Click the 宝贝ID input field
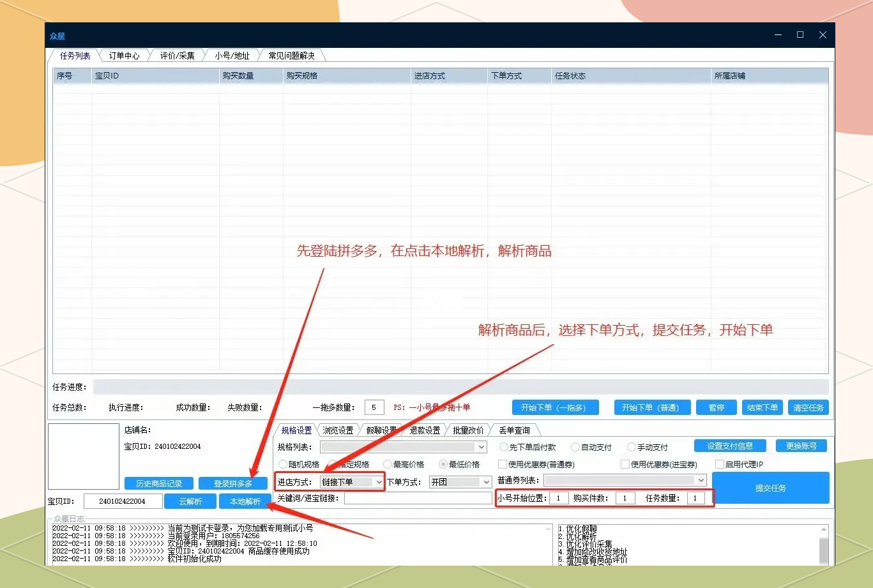This screenshot has width=873, height=588. pos(122,501)
